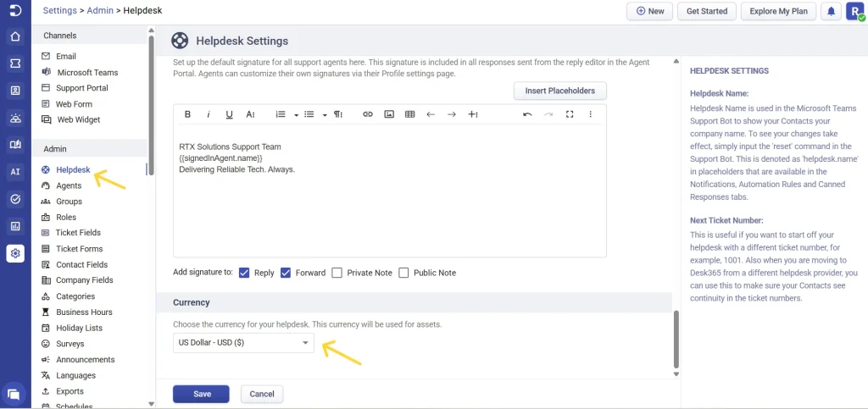Click the Insert Placeholders button

point(559,91)
